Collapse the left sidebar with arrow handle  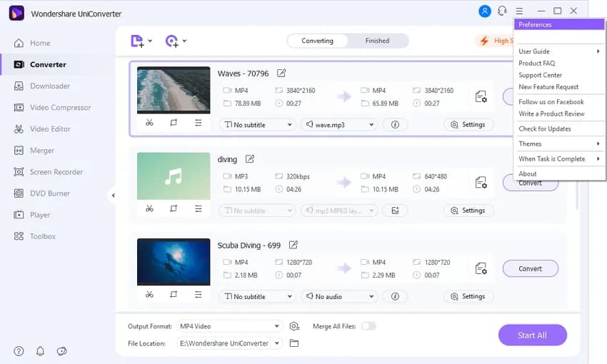113,196
